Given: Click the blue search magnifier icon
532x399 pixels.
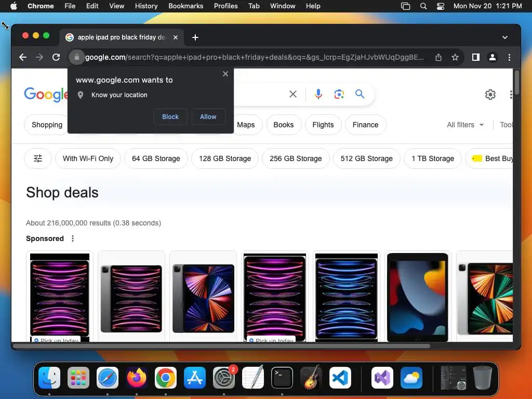Looking at the screenshot, I should tap(360, 94).
